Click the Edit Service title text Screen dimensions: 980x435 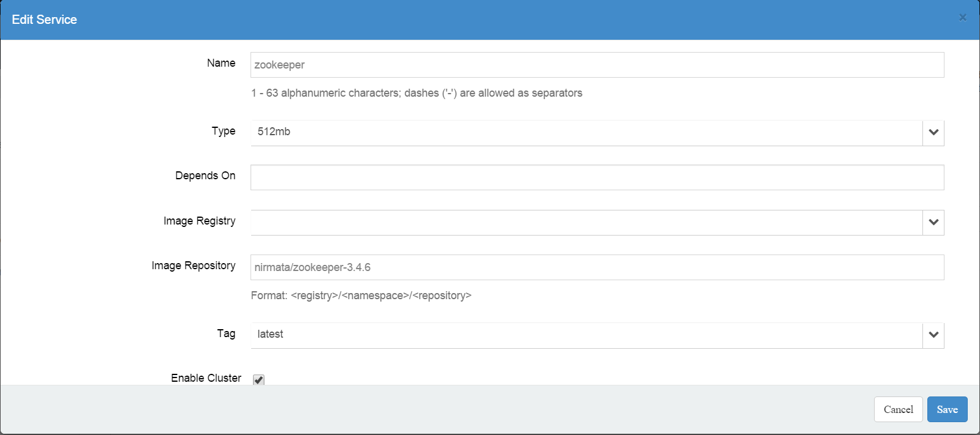pos(44,20)
